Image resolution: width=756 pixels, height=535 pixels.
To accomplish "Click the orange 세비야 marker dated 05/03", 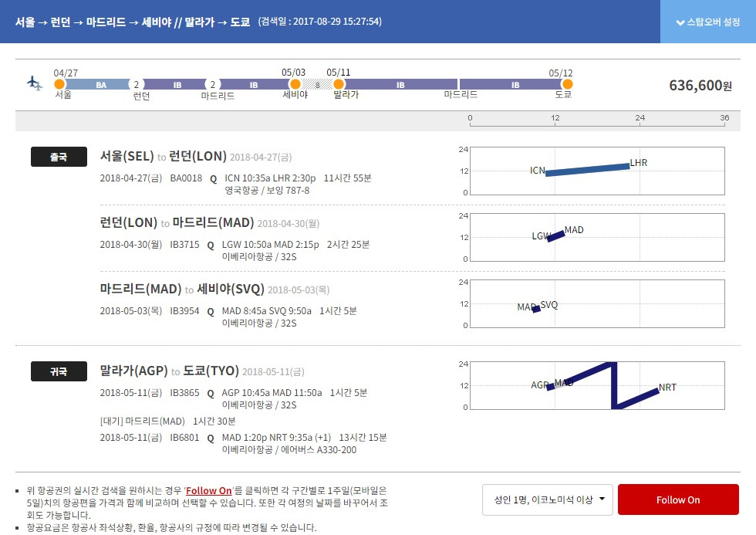I will coord(295,84).
